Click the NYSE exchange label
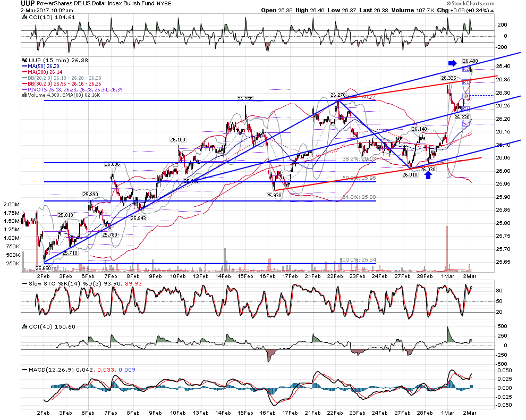 click(x=164, y=3)
